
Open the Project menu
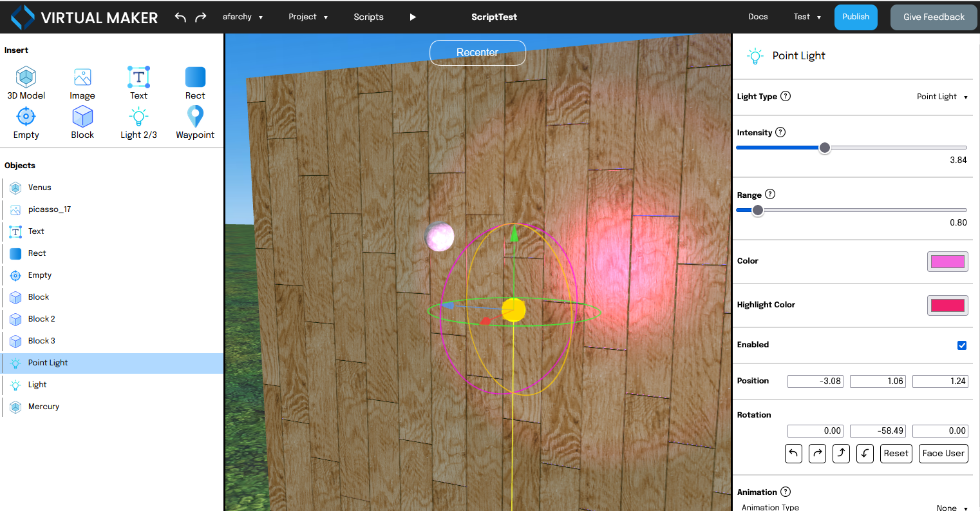pyautogui.click(x=308, y=17)
